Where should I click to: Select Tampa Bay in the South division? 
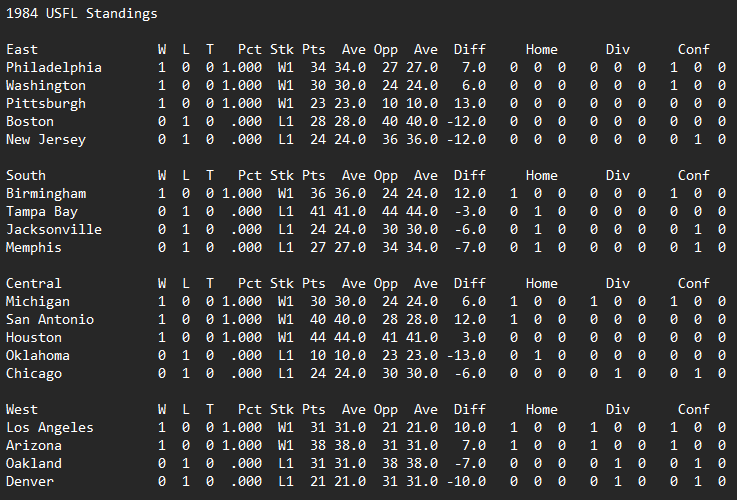pyautogui.click(x=42, y=212)
